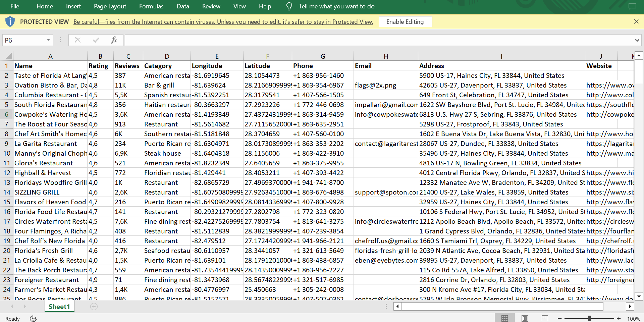Switch to Page Break Preview icon

(545, 318)
